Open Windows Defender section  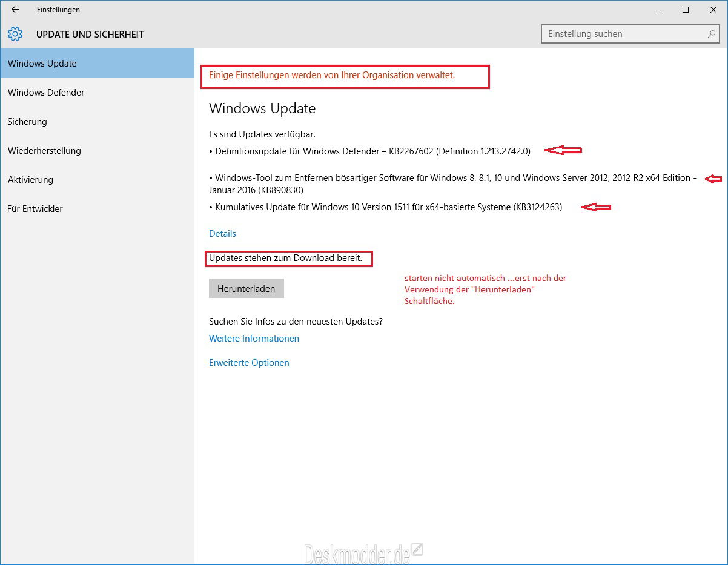tap(97, 92)
